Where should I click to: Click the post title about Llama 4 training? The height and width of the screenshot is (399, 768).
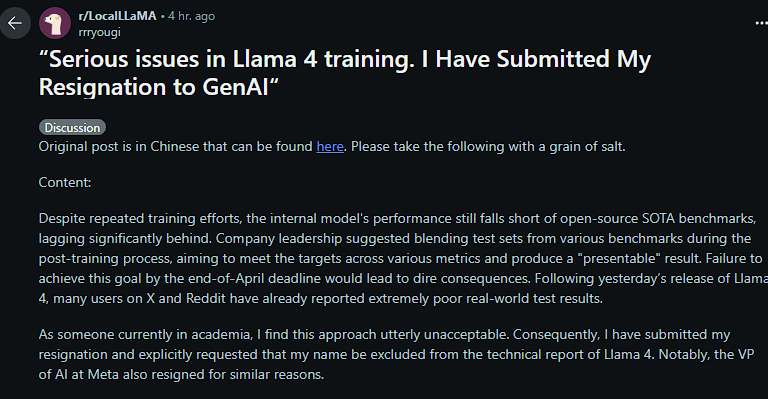pyautogui.click(x=345, y=73)
